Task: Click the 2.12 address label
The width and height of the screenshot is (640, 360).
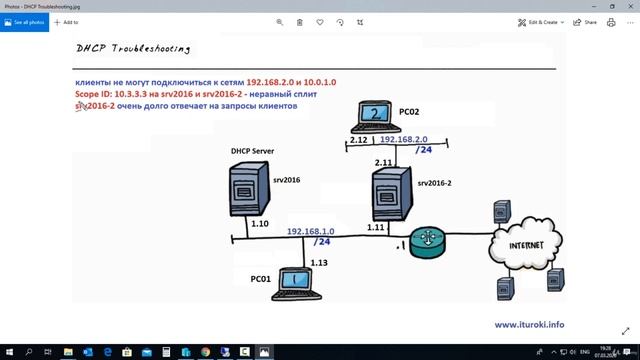Action: [358, 140]
